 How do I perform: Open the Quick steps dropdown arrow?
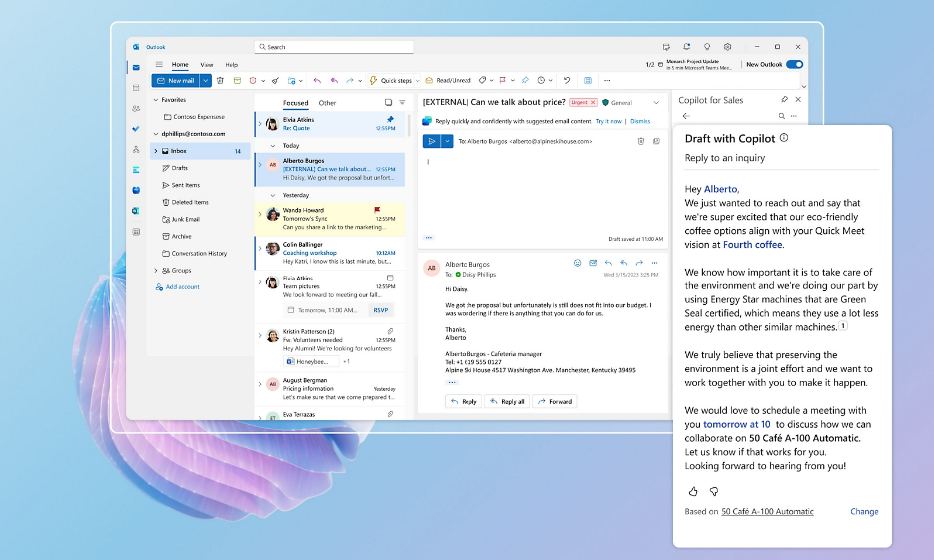417,80
